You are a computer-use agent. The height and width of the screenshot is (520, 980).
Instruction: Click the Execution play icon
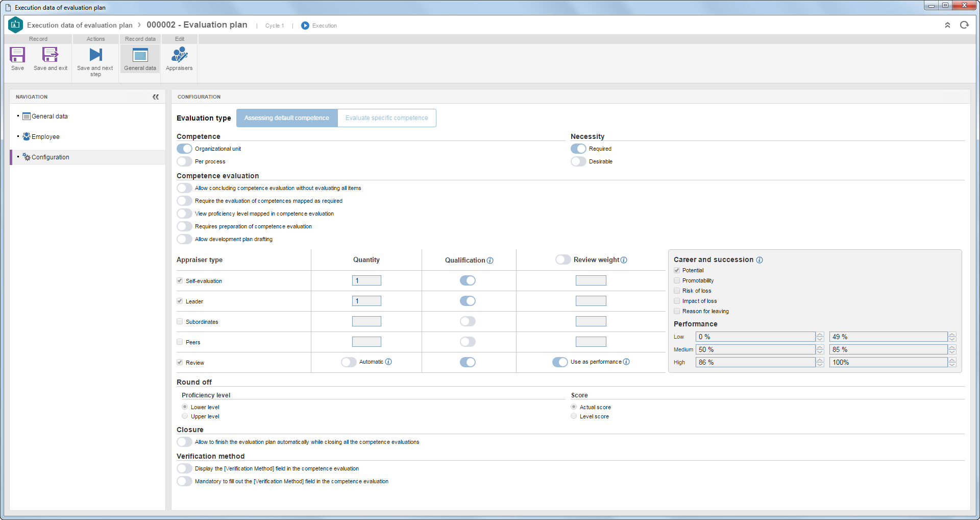click(305, 26)
